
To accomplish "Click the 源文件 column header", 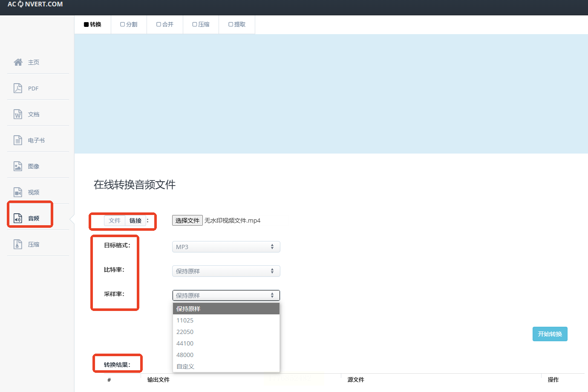I will point(356,380).
